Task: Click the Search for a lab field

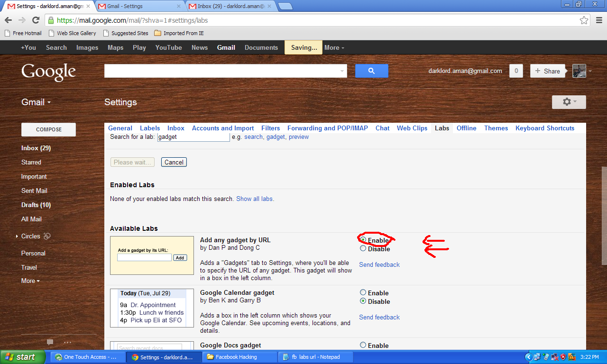Action: (x=193, y=136)
